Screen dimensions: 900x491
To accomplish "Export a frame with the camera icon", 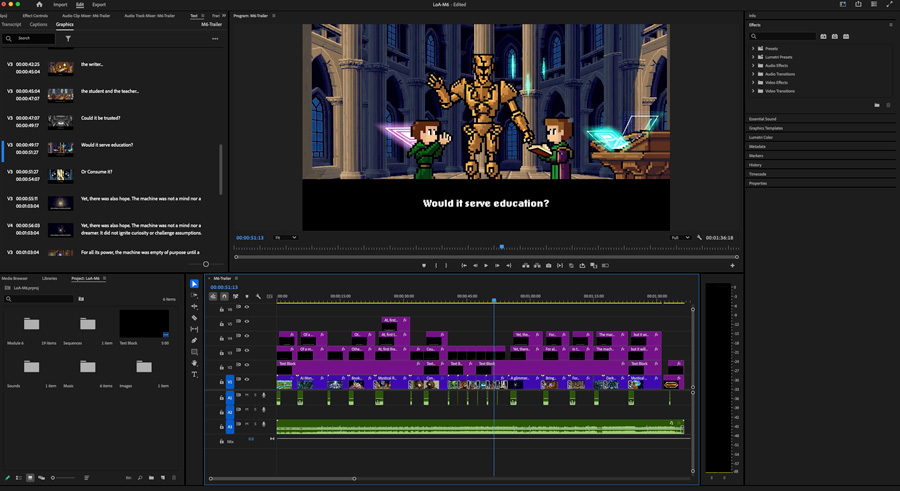I will [548, 265].
